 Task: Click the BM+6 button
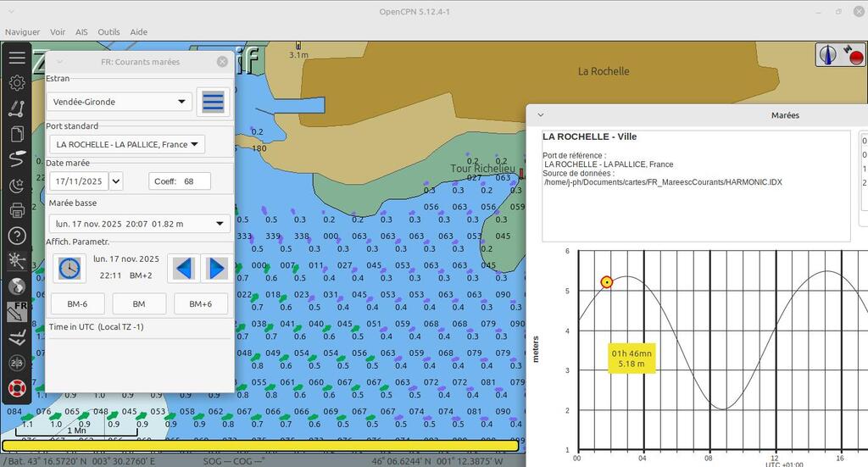coord(201,303)
